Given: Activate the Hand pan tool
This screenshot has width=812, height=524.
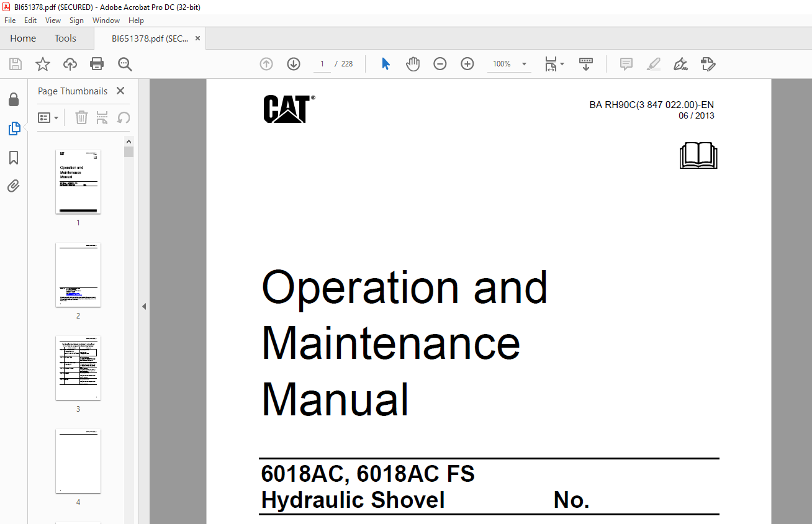Looking at the screenshot, I should (413, 64).
